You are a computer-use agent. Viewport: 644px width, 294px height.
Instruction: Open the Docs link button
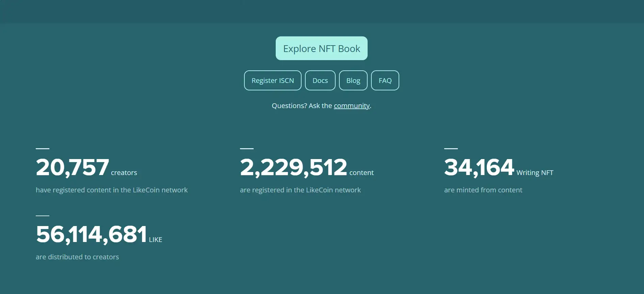tap(320, 81)
